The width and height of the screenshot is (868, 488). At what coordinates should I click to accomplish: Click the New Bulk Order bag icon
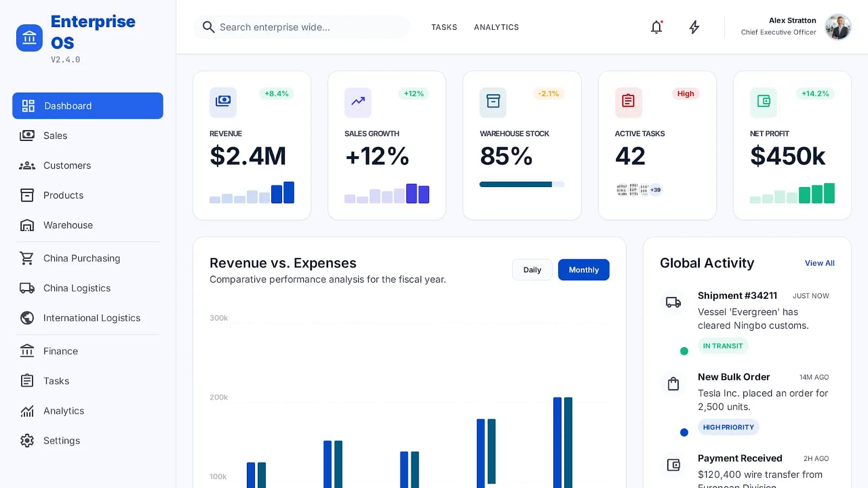click(x=673, y=384)
